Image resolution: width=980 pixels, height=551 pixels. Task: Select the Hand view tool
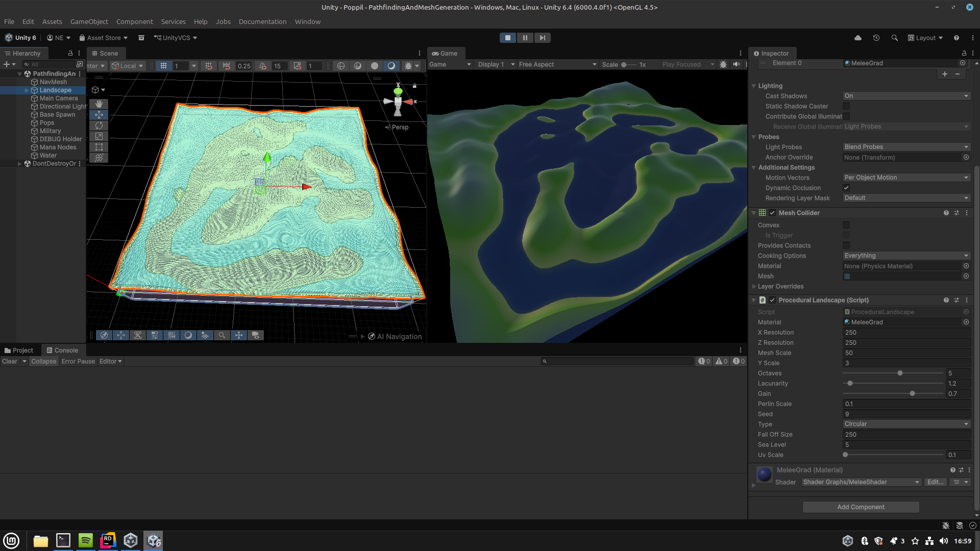pos(99,104)
